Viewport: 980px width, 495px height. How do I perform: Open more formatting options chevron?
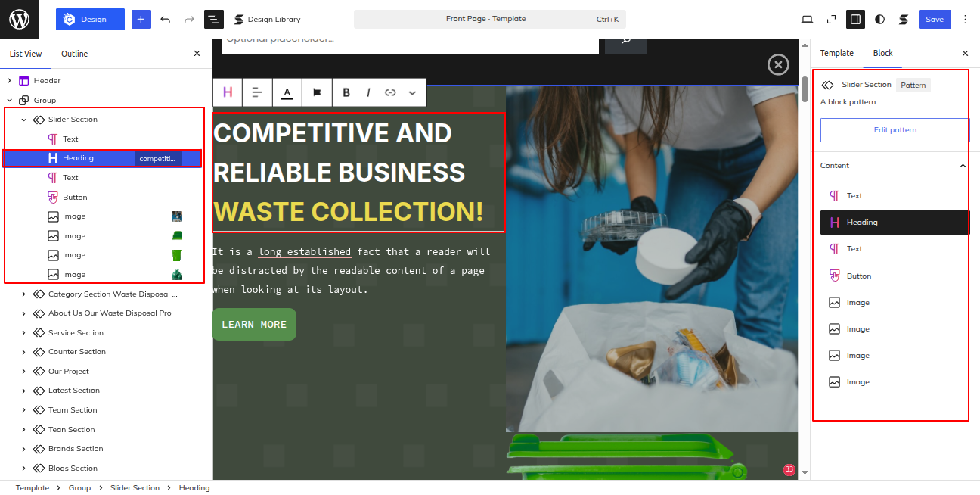tap(412, 92)
